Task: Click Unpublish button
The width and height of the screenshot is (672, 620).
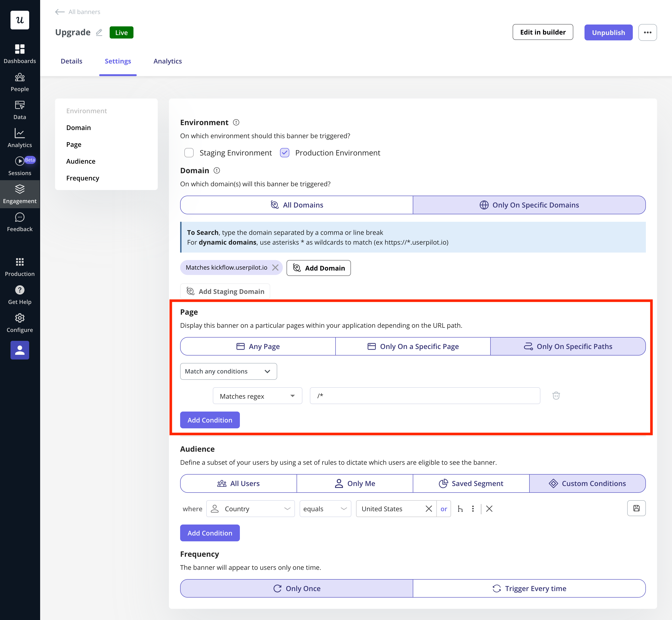Action: click(608, 32)
